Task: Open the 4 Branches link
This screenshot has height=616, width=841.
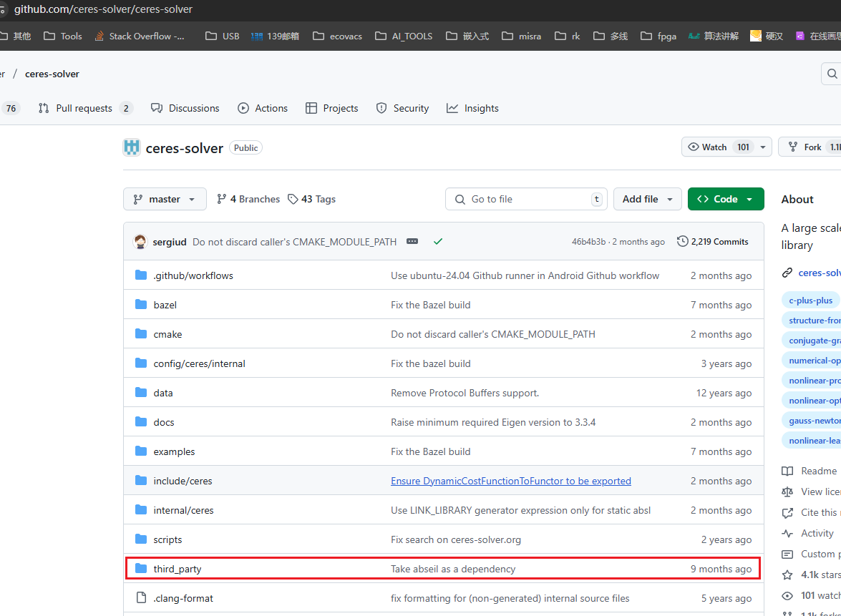Action: [248, 199]
